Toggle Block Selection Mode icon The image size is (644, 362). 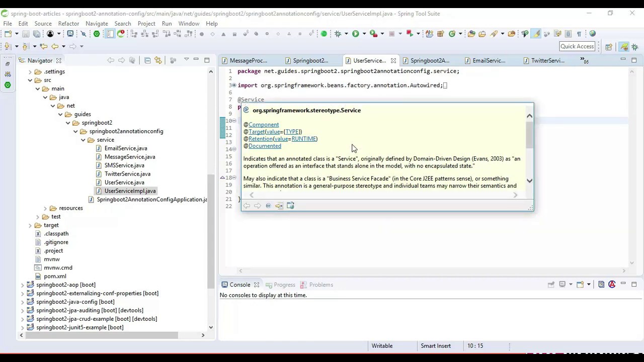[569, 34]
